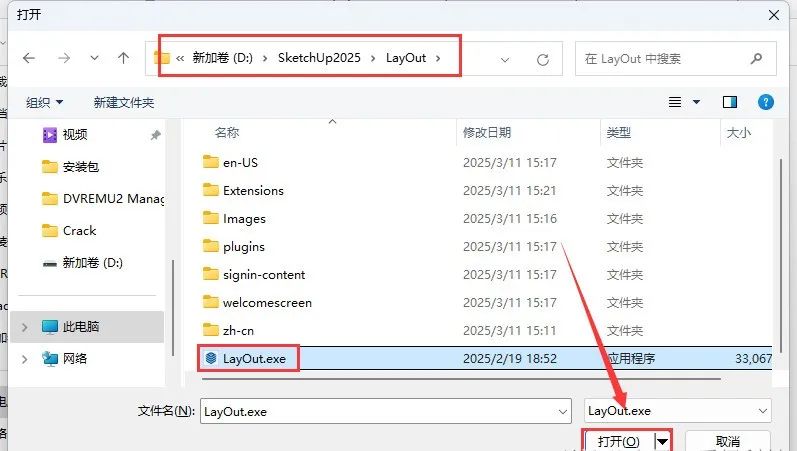
Task: Toggle the preview pane
Action: tap(730, 102)
